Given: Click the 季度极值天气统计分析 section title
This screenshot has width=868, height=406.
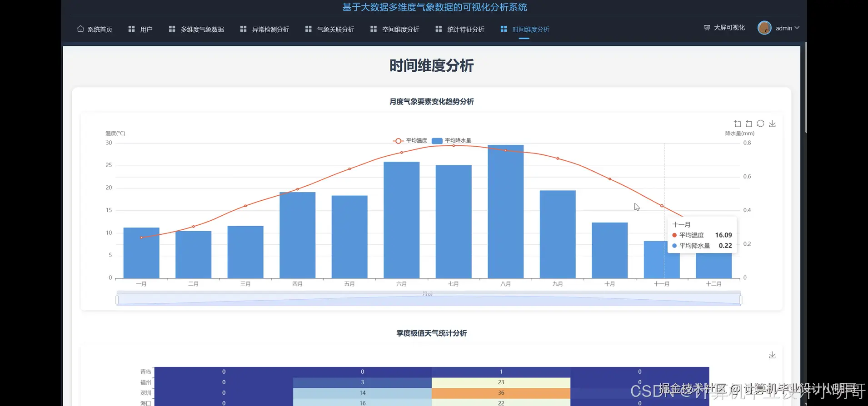Looking at the screenshot, I should tap(431, 333).
